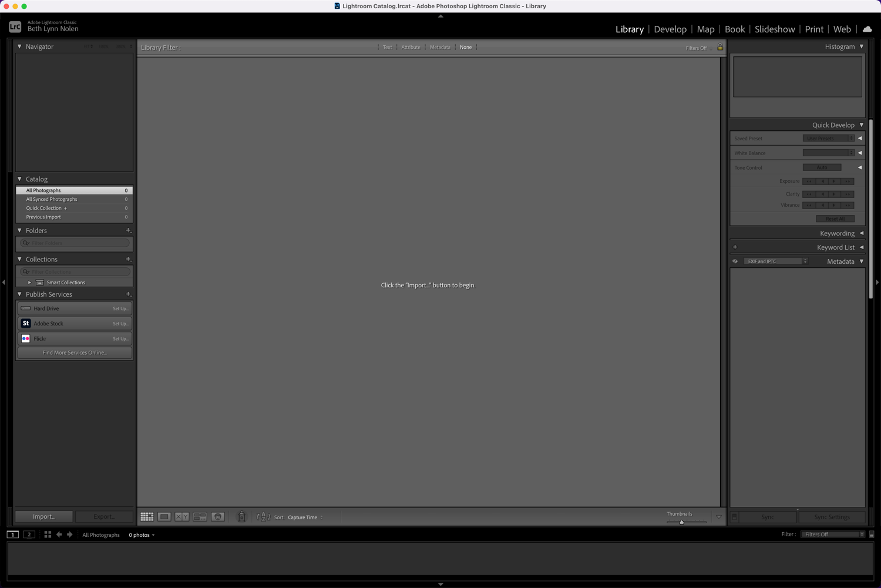This screenshot has width=881, height=588.
Task: Expand the Keywording panel
Action: [862, 233]
